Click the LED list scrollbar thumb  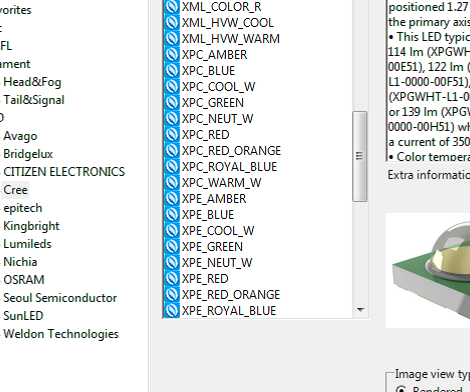click(x=360, y=156)
